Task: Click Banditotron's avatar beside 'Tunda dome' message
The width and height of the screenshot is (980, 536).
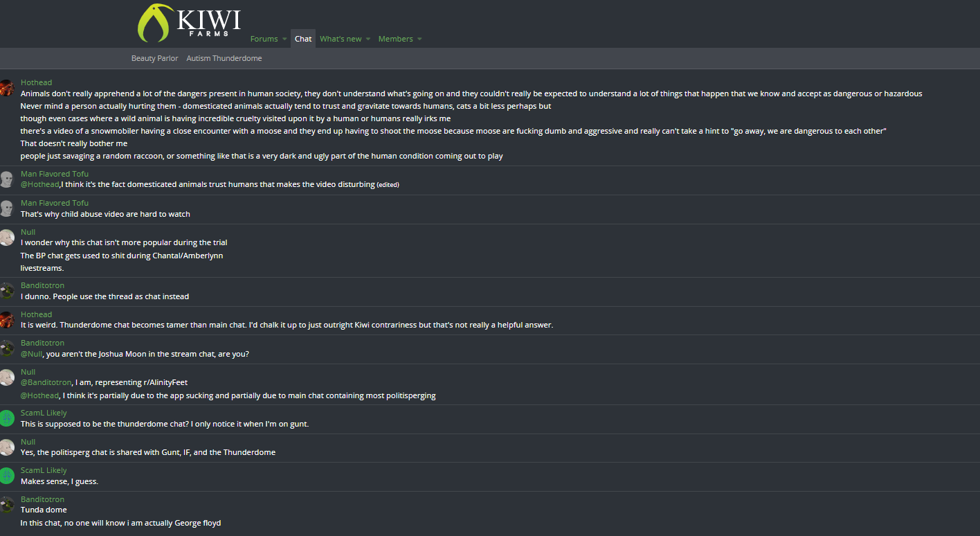Action: (6, 505)
